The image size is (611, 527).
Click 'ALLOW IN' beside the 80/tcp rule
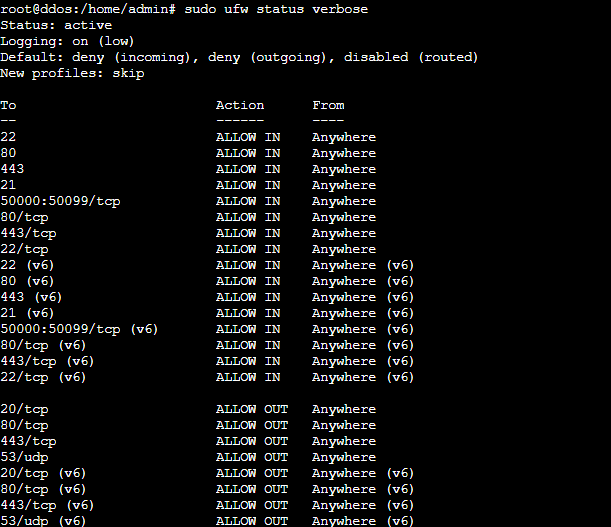coord(248,217)
